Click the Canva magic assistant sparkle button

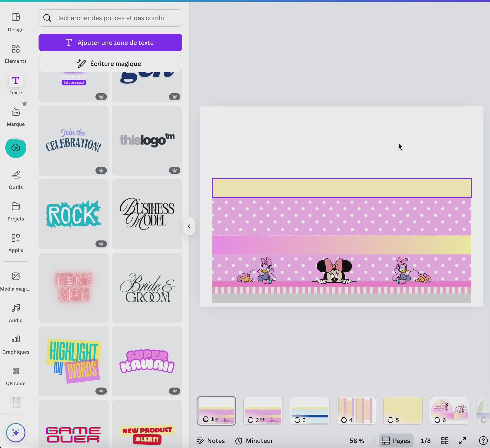click(16, 433)
